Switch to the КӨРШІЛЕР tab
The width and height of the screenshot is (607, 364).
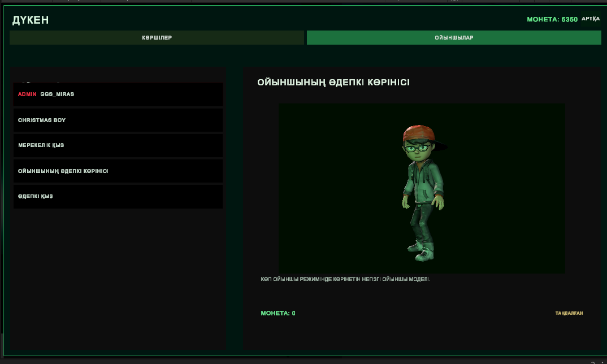pos(157,37)
